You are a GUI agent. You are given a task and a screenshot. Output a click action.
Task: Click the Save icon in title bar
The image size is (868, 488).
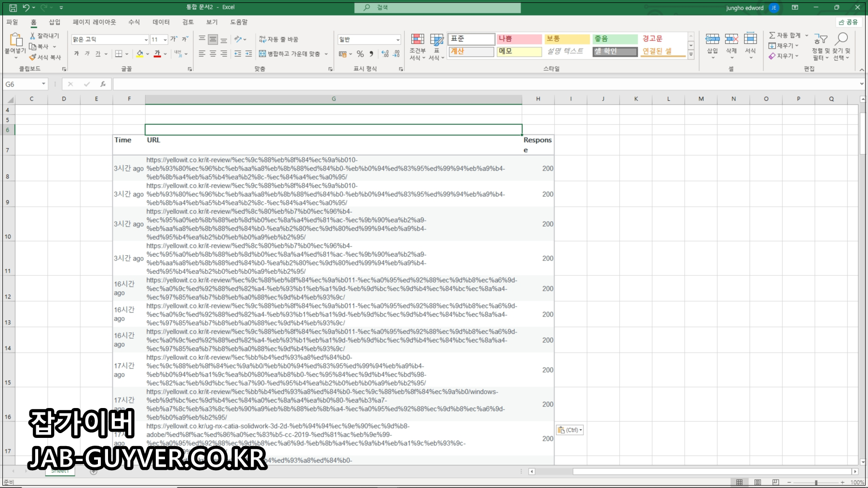(13, 8)
